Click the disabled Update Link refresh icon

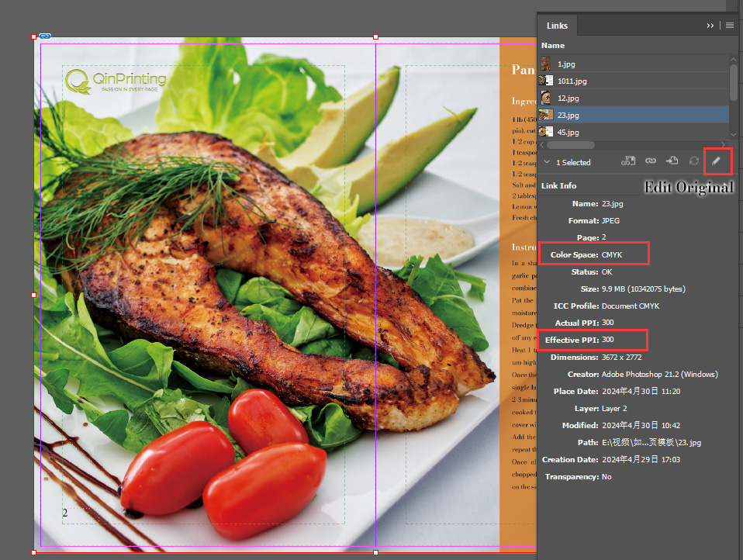(x=693, y=161)
